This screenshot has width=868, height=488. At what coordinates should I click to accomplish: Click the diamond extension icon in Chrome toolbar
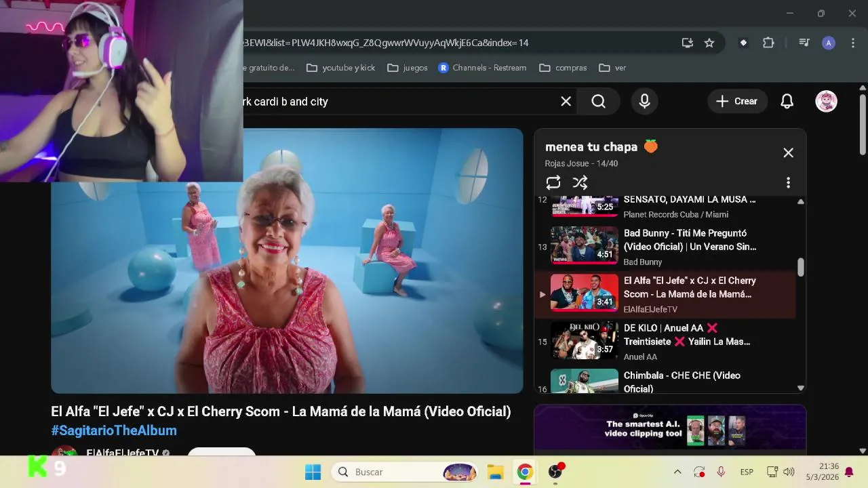click(743, 43)
